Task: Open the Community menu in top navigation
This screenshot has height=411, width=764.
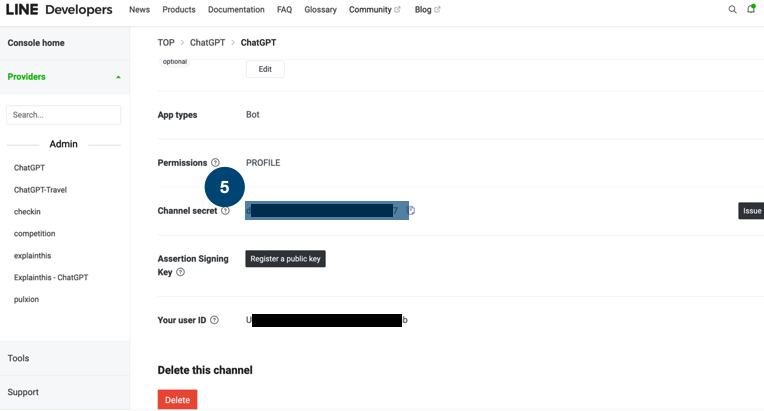Action: [374, 10]
